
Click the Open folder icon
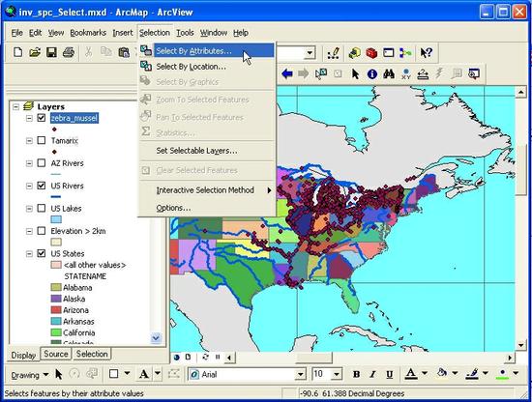35,52
